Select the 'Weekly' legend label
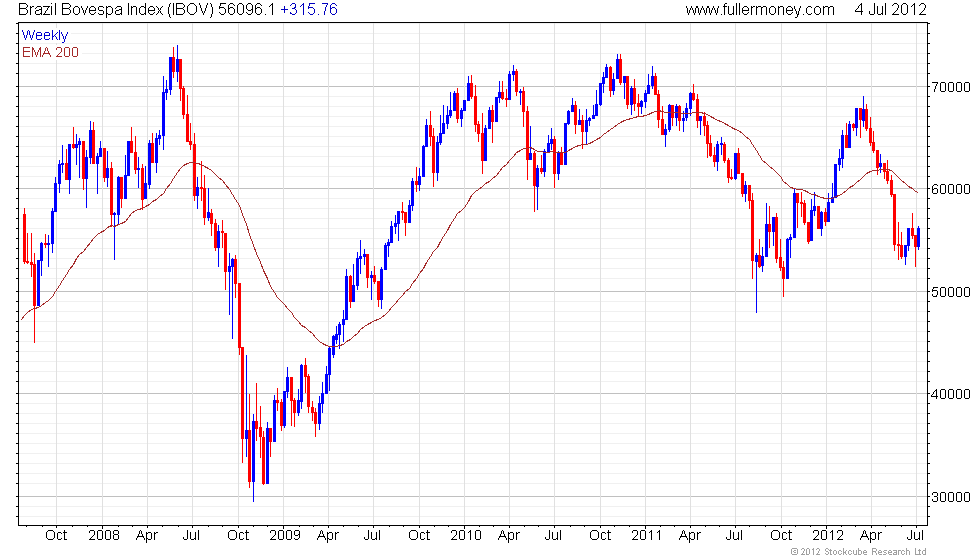This screenshot has width=980, height=560. (x=45, y=36)
